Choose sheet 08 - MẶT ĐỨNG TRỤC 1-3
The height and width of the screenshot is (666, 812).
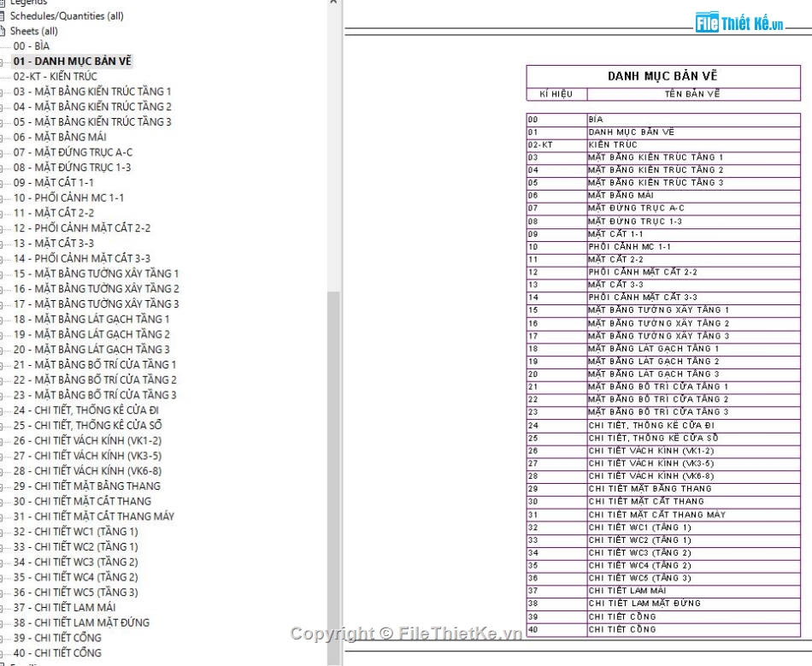point(72,168)
